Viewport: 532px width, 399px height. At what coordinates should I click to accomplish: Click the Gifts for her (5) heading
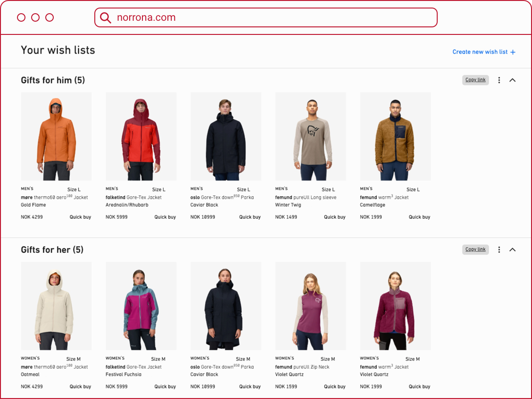point(52,249)
